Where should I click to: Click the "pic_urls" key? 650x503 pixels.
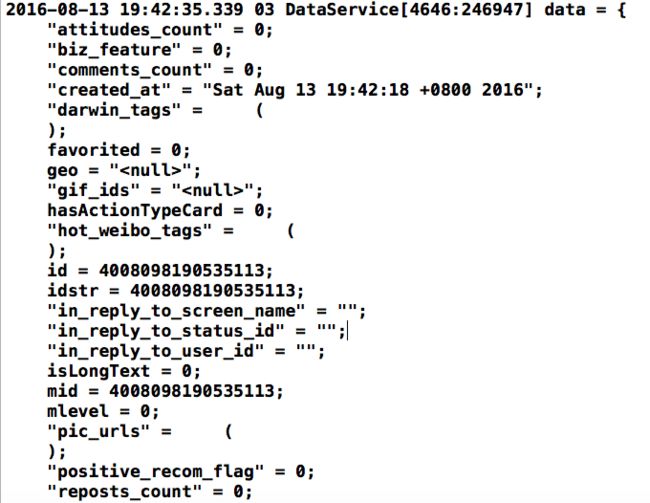pos(99,432)
